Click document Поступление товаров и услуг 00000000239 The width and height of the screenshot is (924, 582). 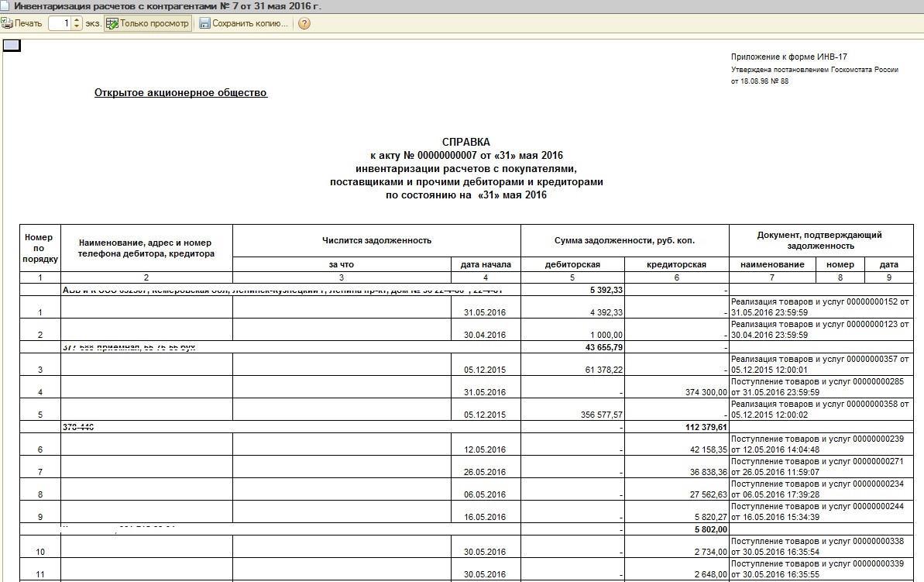pos(821,444)
